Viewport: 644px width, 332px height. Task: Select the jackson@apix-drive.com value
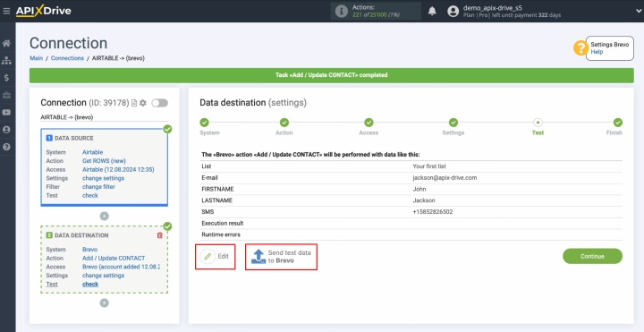pos(445,178)
